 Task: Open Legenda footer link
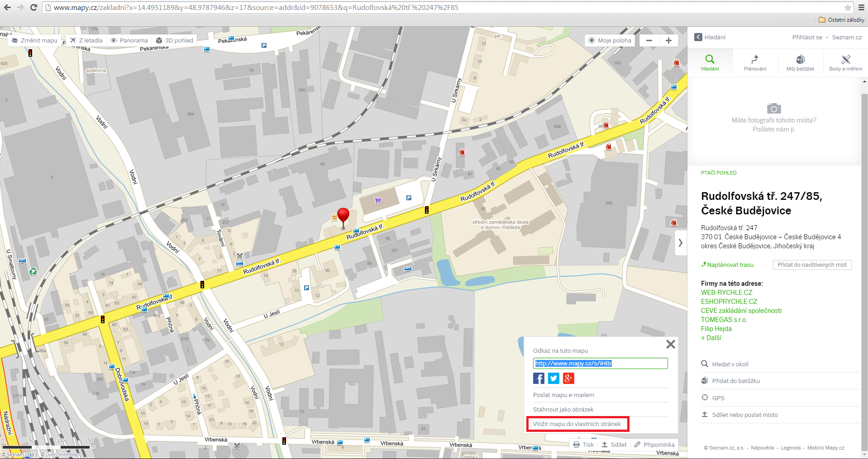pos(791,448)
